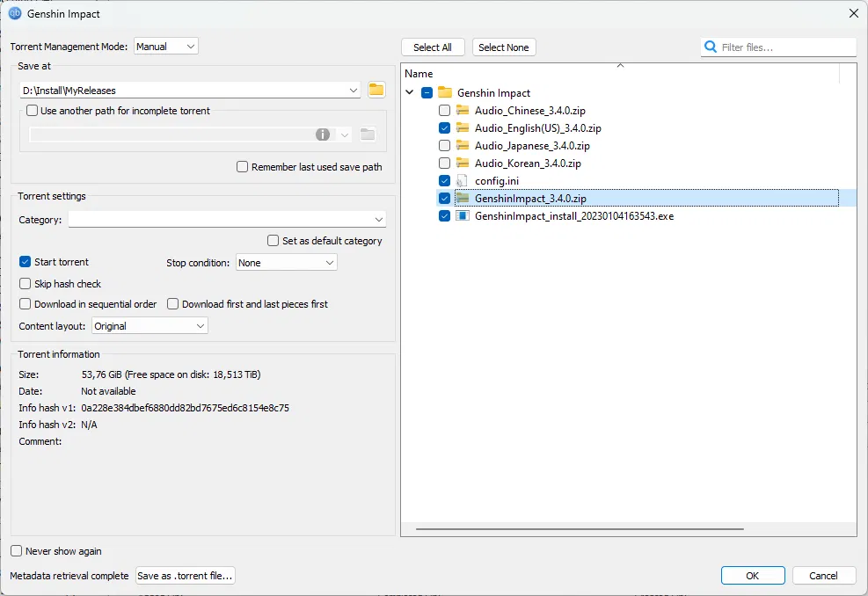The image size is (868, 596).
Task: Select Audio_English(US)_3.4.0.zip file name
Action: point(537,127)
